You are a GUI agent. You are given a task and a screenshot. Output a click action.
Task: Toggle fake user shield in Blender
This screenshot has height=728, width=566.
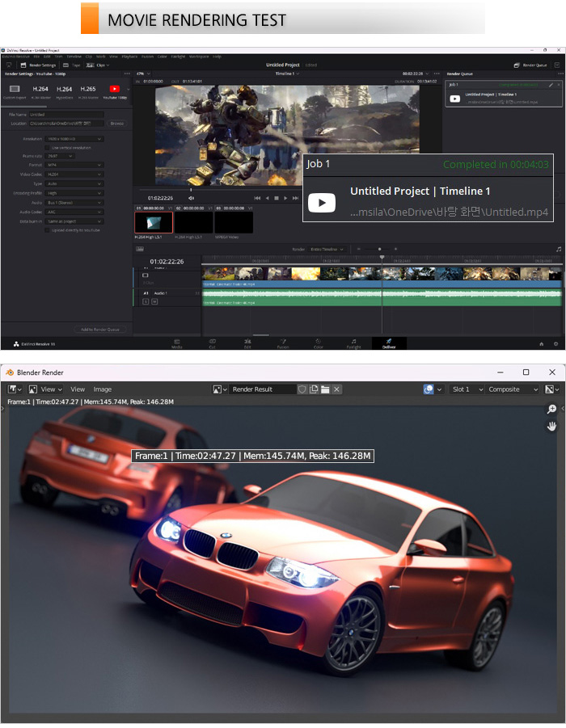tap(302, 389)
